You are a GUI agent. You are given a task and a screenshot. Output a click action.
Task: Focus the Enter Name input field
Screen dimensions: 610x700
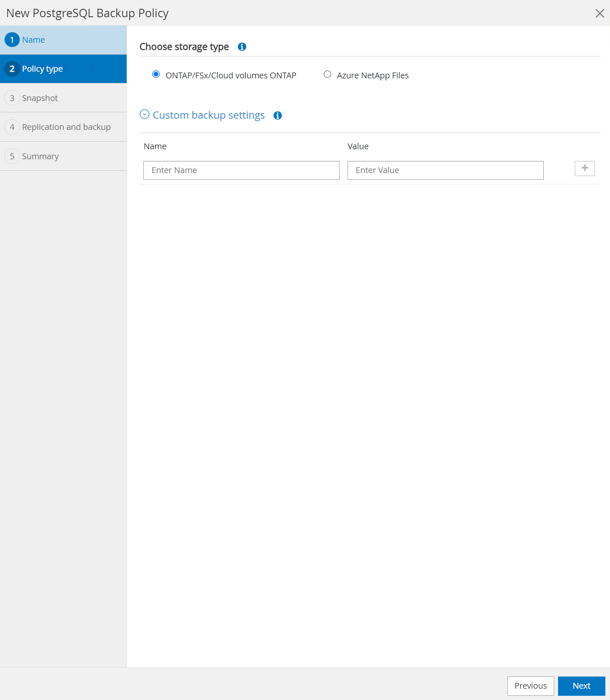(241, 170)
